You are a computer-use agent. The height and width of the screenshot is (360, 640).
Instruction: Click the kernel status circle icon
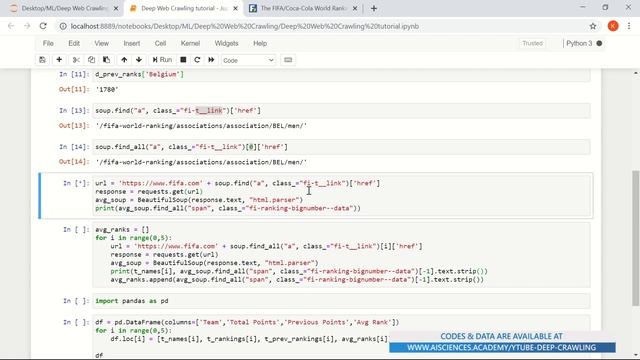point(599,43)
